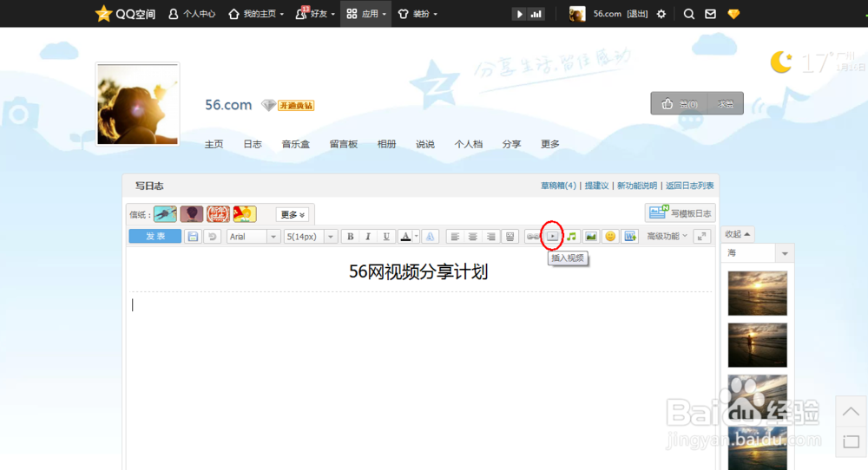Go to the 日志 tab
Screen dimensions: 868x470
click(x=253, y=144)
